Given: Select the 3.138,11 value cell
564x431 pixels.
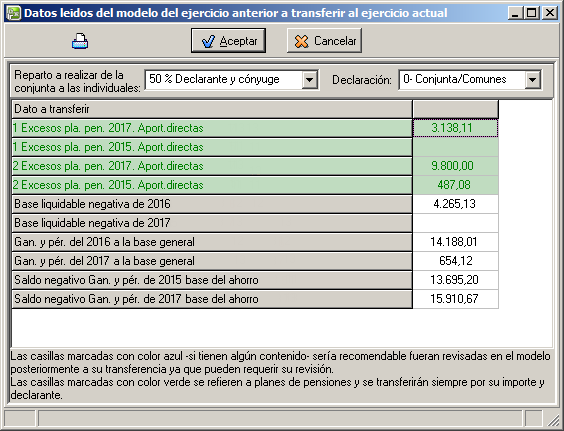Looking at the screenshot, I should [x=455, y=128].
